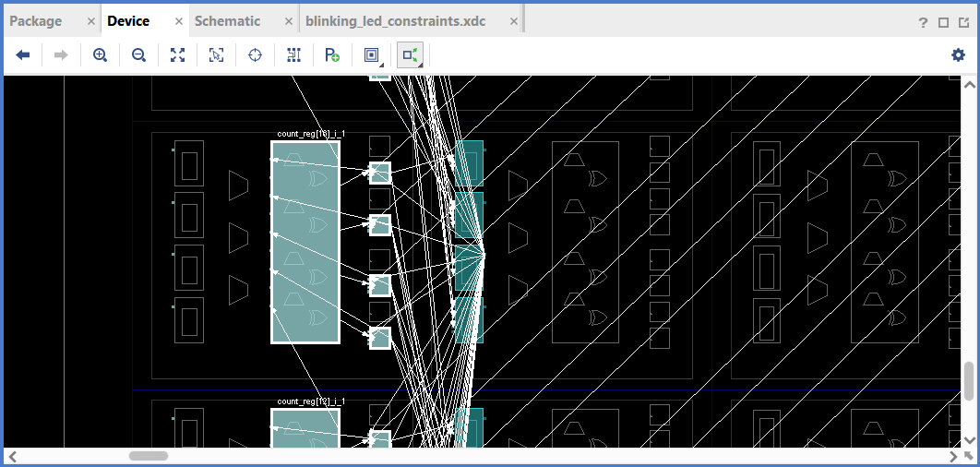This screenshot has height=467, width=980.
Task: Close the blinking_led_constraints.xdc tab
Action: tap(514, 21)
